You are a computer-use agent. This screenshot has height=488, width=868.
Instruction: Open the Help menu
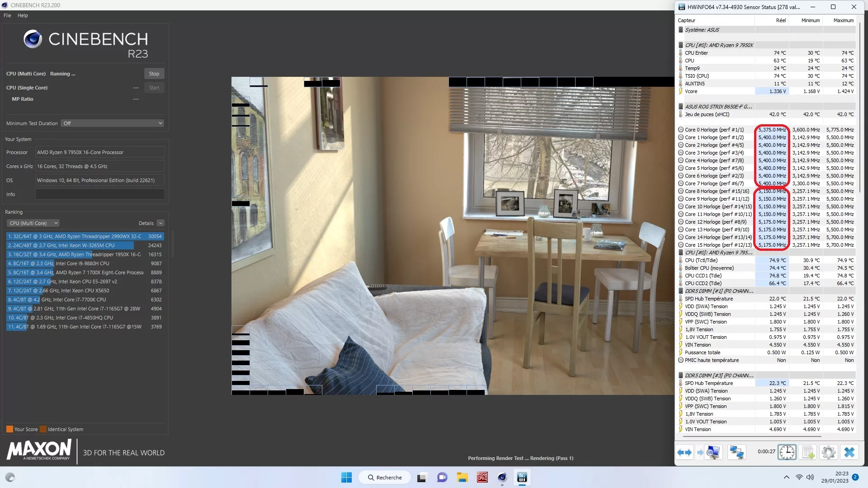coord(23,15)
